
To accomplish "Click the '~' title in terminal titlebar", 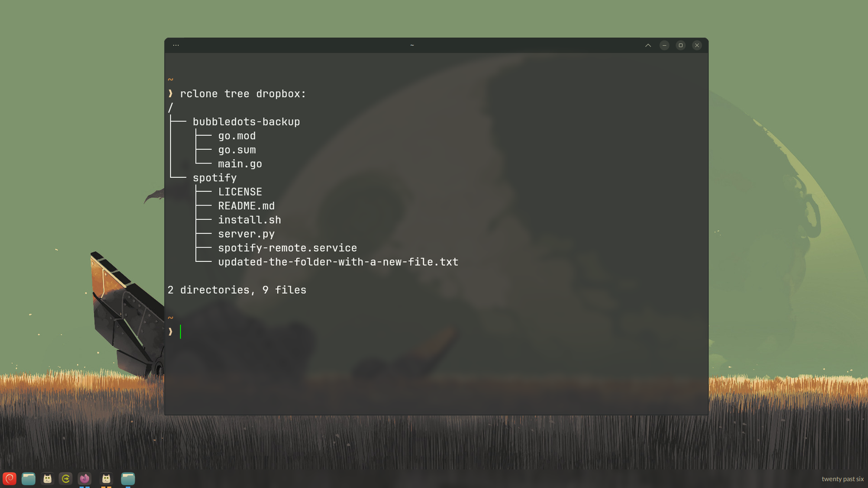I will [x=412, y=45].
